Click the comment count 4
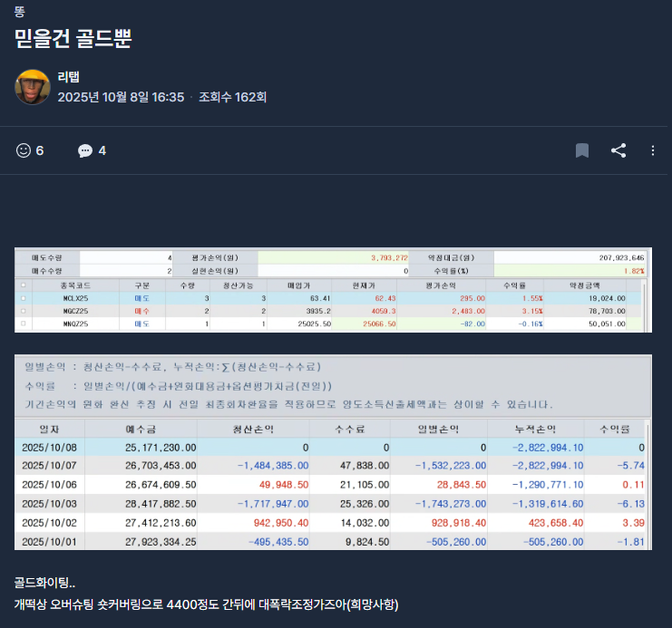This screenshot has width=672, height=628. 102,150
